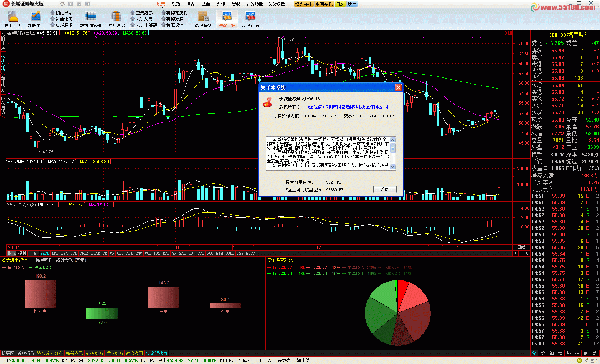Click scroll down arrow in license text box
The height and width of the screenshot is (364, 600).
click(393, 167)
